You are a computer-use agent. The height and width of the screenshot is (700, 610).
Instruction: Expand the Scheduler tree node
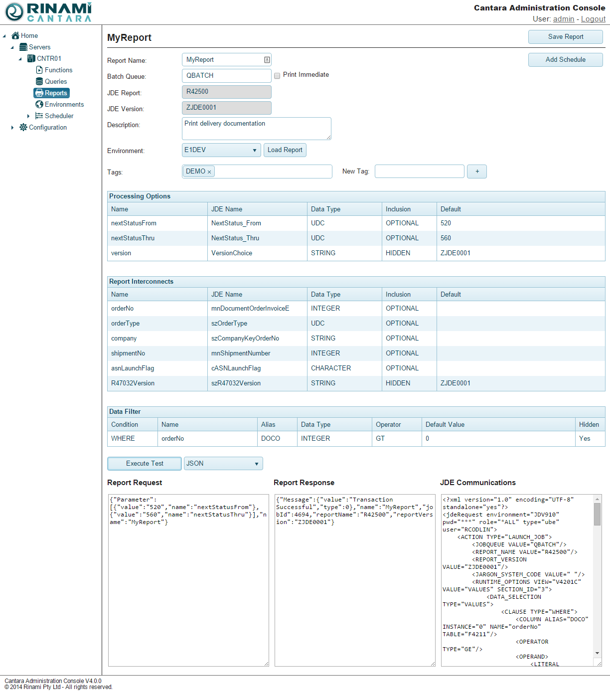28,116
